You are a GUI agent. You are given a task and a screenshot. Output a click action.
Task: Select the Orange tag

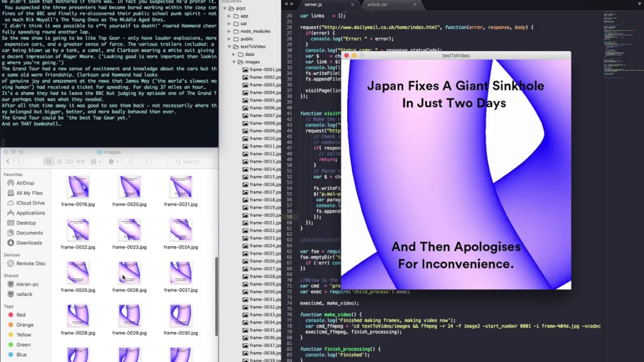coord(25,325)
